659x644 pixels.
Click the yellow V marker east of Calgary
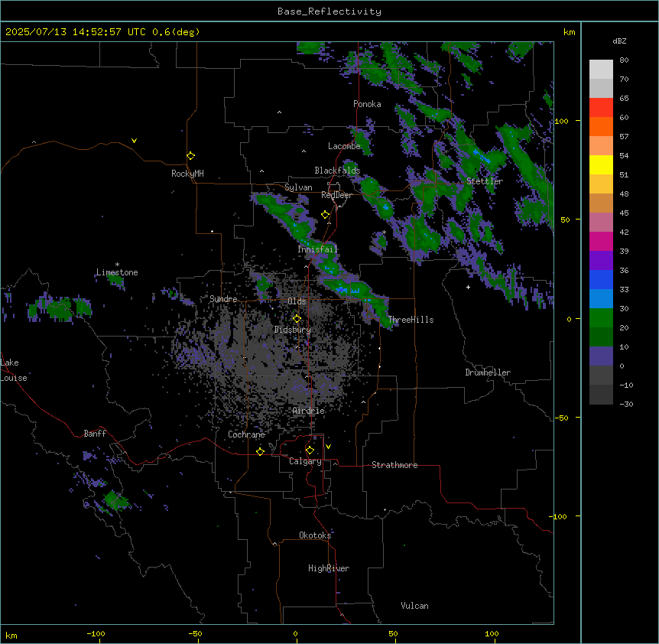point(328,447)
